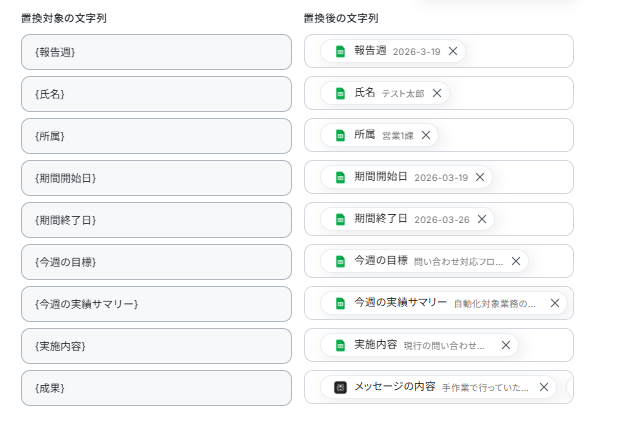623x424 pixels.
Task: Remove the 期間終了日 2026-03-26 chip
Action: [482, 219]
